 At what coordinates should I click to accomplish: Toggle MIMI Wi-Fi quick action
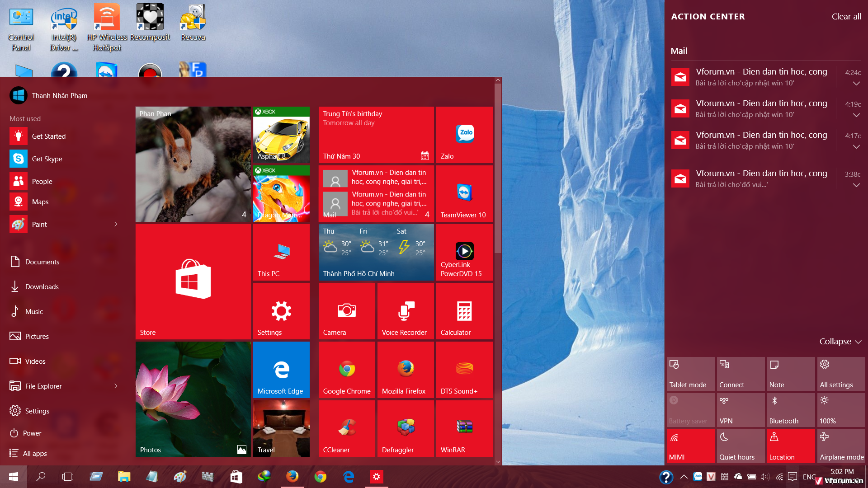pyautogui.click(x=690, y=446)
